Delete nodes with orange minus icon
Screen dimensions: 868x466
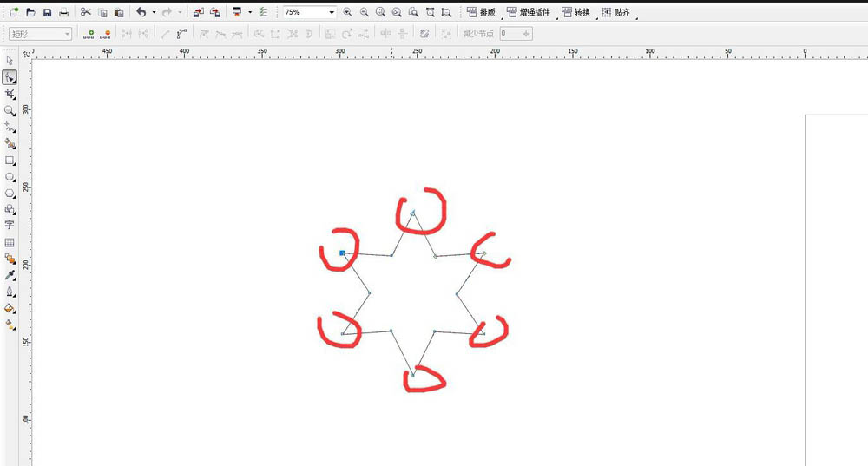[x=105, y=35]
